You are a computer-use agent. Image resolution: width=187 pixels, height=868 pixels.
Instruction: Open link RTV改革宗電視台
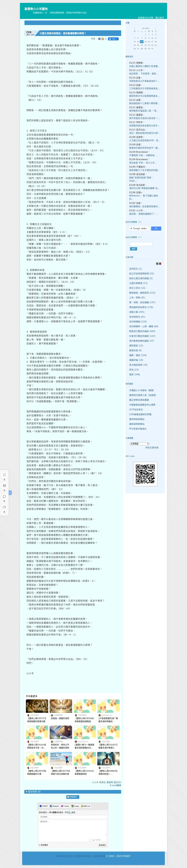[138, 429]
